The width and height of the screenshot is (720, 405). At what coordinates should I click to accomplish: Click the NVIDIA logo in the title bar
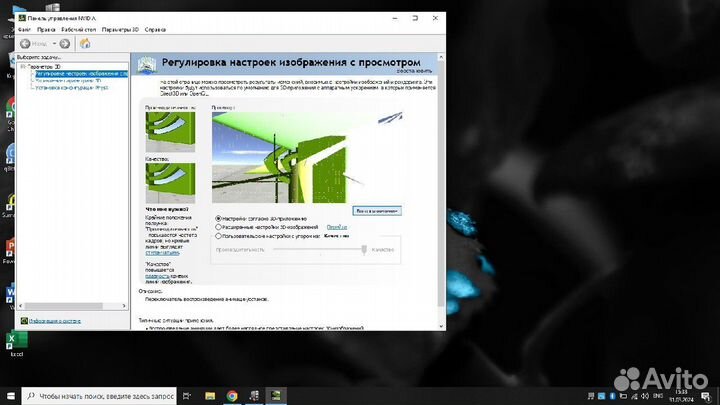tap(22, 18)
